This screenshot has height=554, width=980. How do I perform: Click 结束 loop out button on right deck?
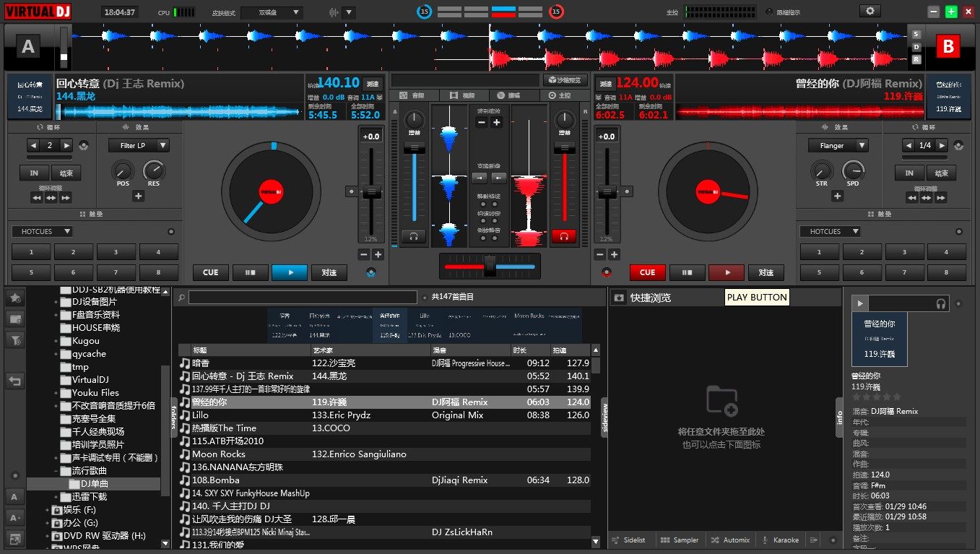click(942, 173)
